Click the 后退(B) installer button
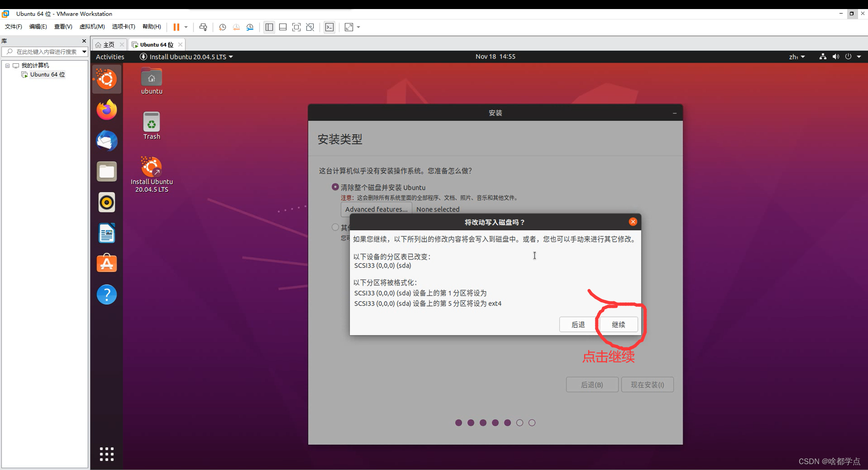 coord(592,385)
